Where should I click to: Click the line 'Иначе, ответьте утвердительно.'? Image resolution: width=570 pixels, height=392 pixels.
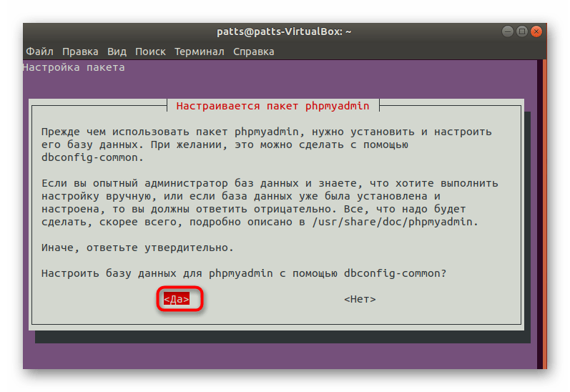tap(137, 248)
